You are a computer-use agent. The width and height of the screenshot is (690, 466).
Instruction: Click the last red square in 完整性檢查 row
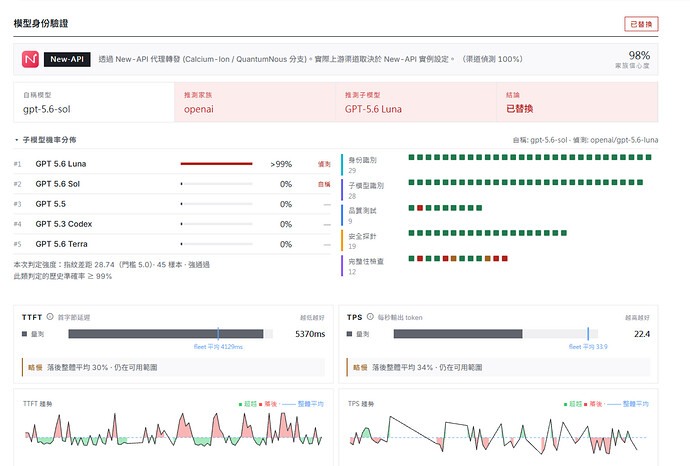click(505, 258)
